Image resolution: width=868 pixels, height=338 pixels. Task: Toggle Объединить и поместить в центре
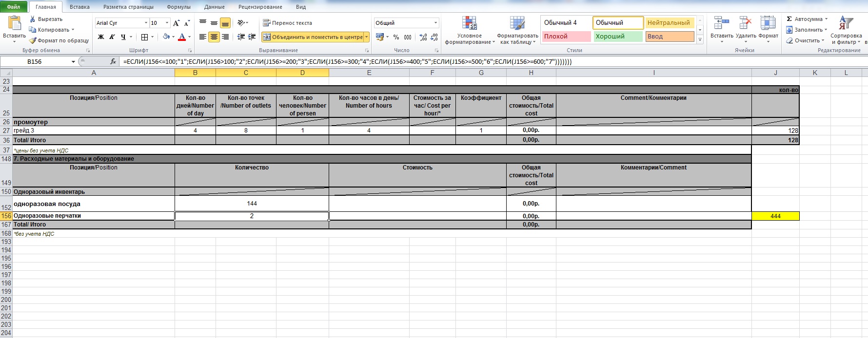pyautogui.click(x=312, y=37)
